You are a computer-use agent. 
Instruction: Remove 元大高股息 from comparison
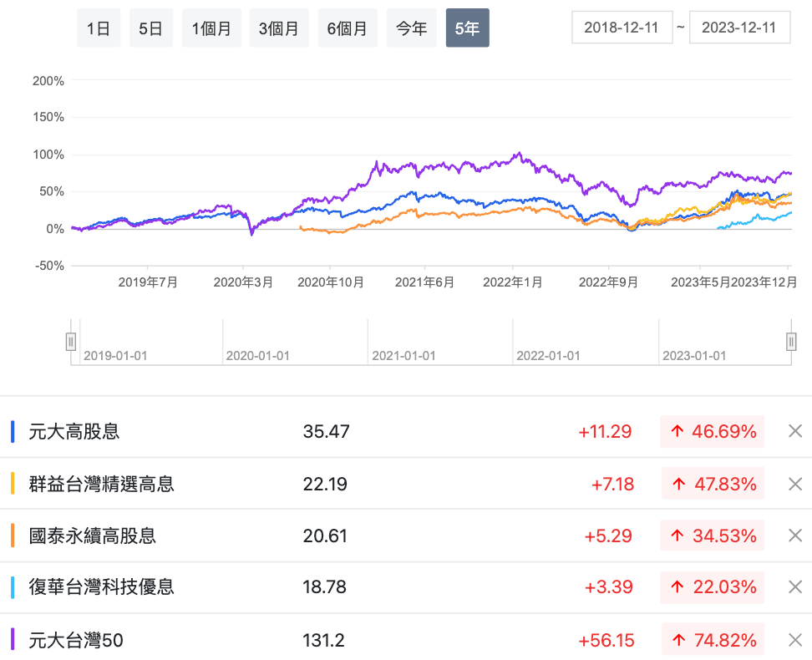coord(795,431)
